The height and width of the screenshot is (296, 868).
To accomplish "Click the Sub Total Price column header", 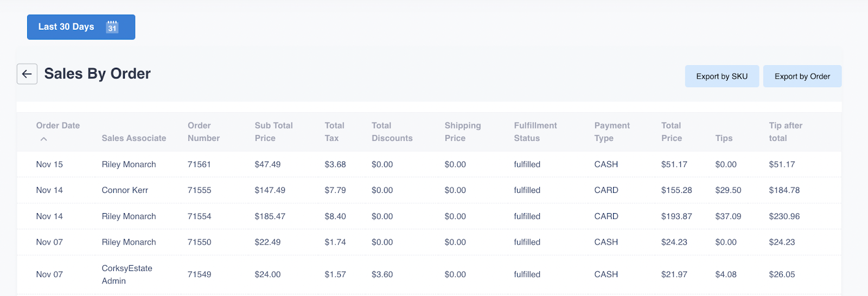I will coord(273,132).
